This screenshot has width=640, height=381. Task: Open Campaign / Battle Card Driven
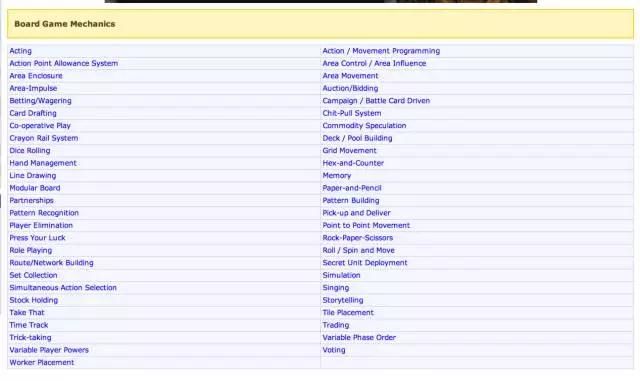point(376,101)
